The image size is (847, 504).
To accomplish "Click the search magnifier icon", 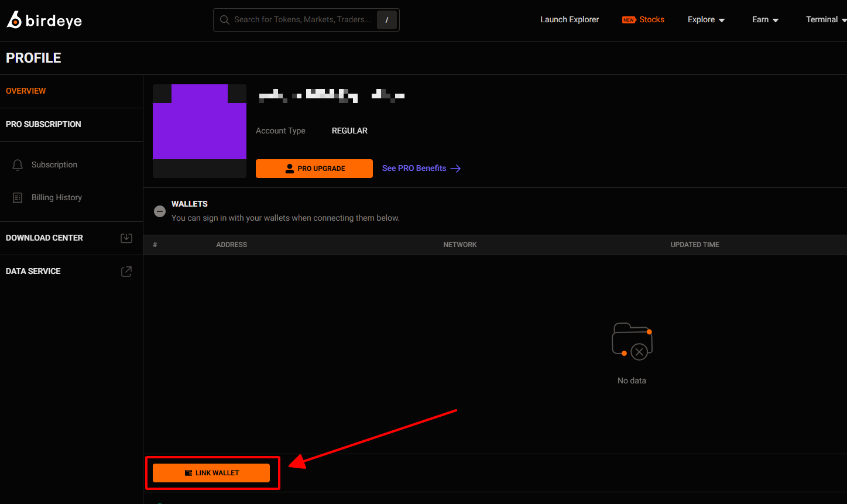I will pyautogui.click(x=224, y=20).
